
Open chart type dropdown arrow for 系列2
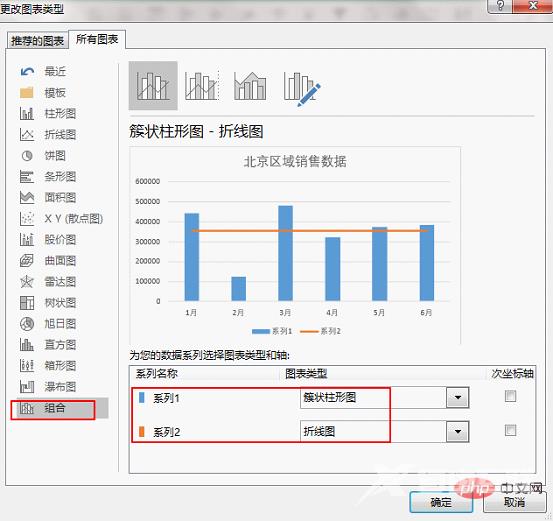pyautogui.click(x=458, y=431)
